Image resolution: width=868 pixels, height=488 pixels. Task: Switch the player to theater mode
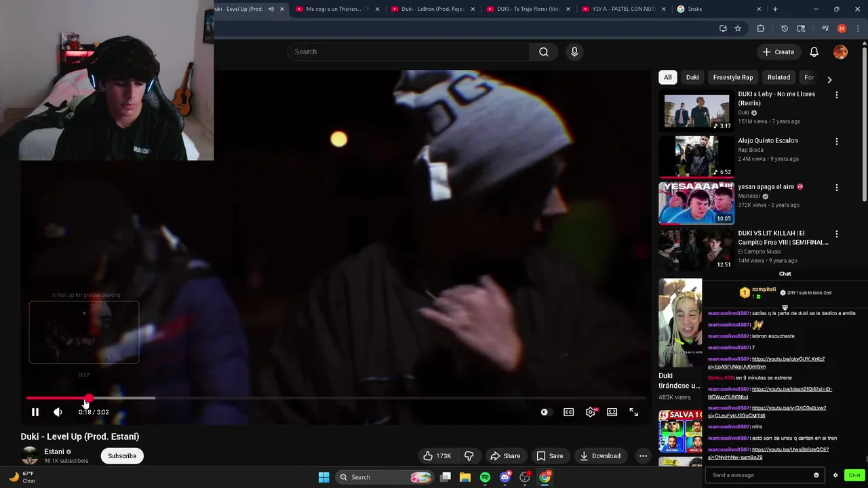(612, 412)
